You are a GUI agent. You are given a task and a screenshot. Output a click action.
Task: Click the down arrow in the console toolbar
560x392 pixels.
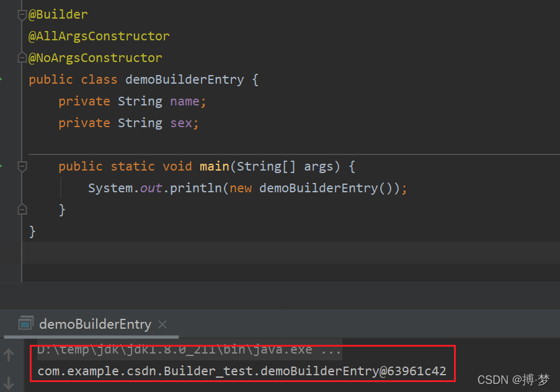pos(9,383)
